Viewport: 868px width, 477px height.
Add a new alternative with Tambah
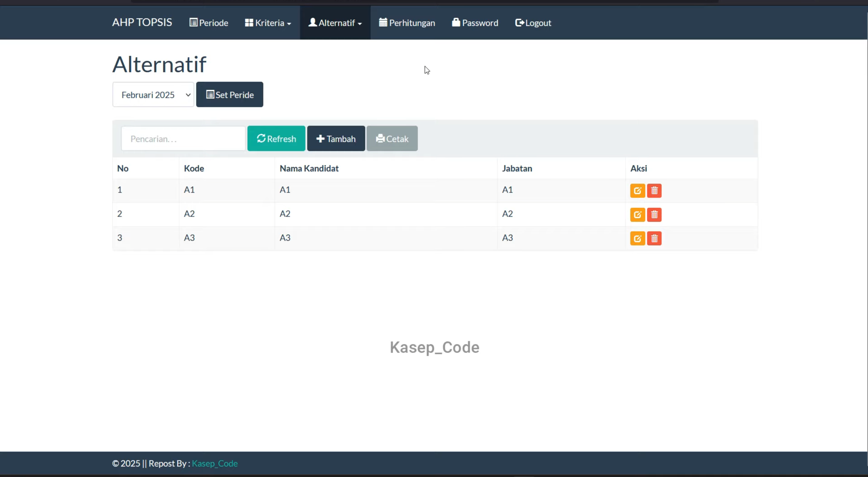(x=336, y=139)
